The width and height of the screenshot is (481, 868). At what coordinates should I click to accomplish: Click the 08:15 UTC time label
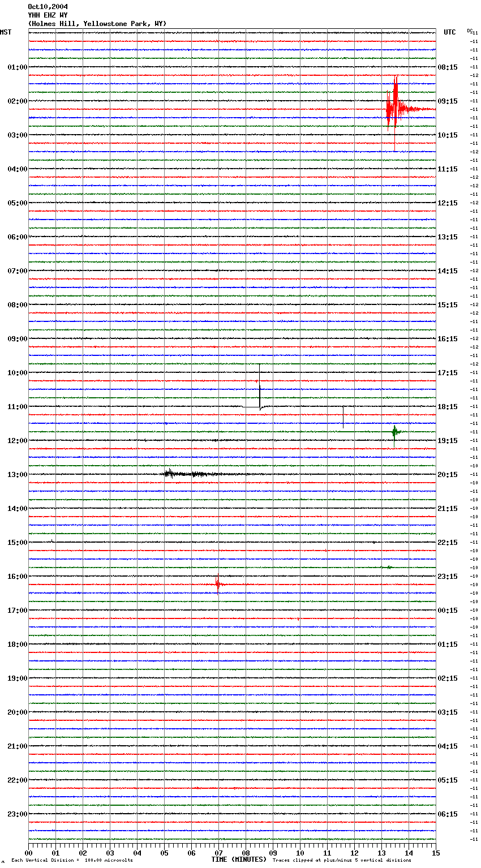click(x=448, y=67)
